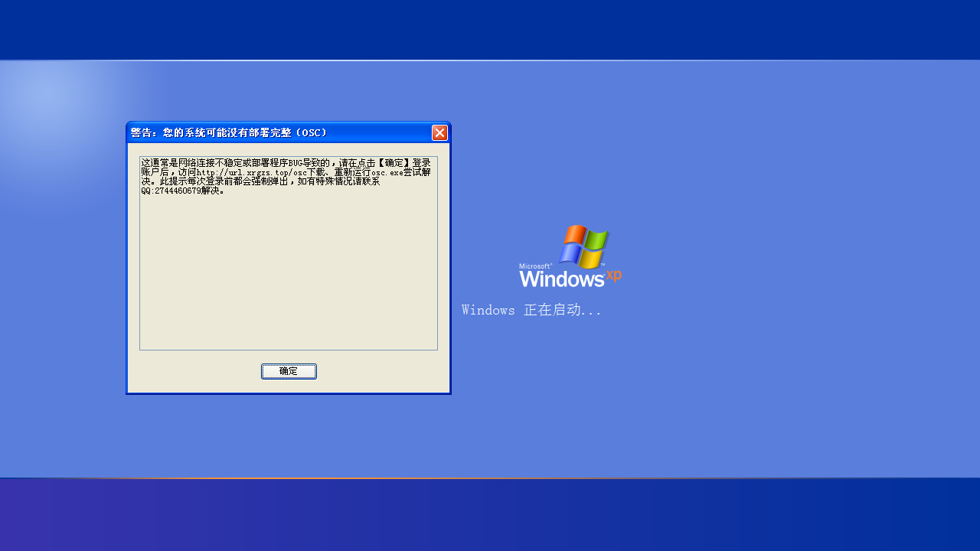
Task: Click the yellow pane of the Windows flag
Action: click(592, 259)
